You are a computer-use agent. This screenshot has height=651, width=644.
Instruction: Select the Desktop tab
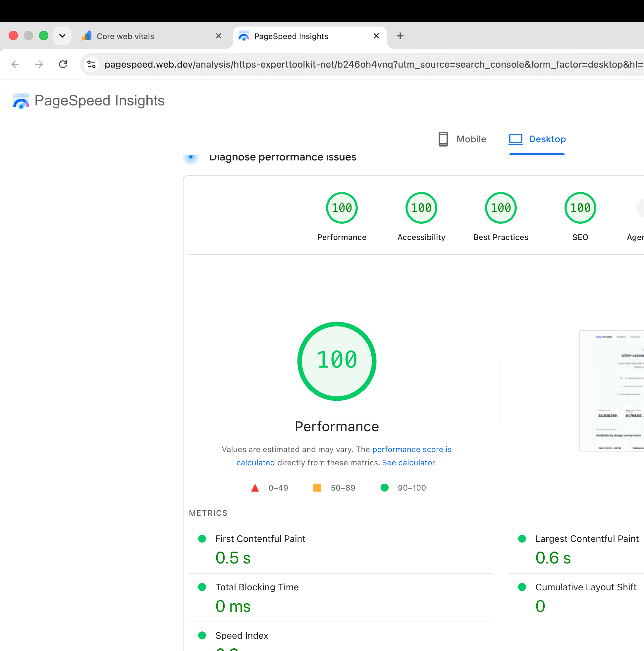pos(537,139)
